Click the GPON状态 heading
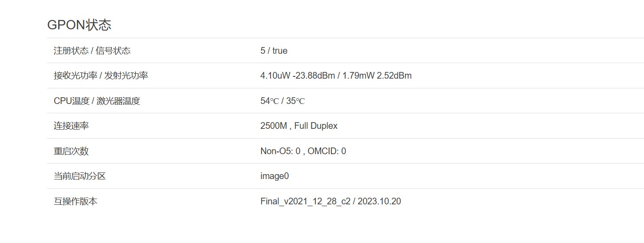The height and width of the screenshot is (243, 644). pyautogui.click(x=79, y=25)
